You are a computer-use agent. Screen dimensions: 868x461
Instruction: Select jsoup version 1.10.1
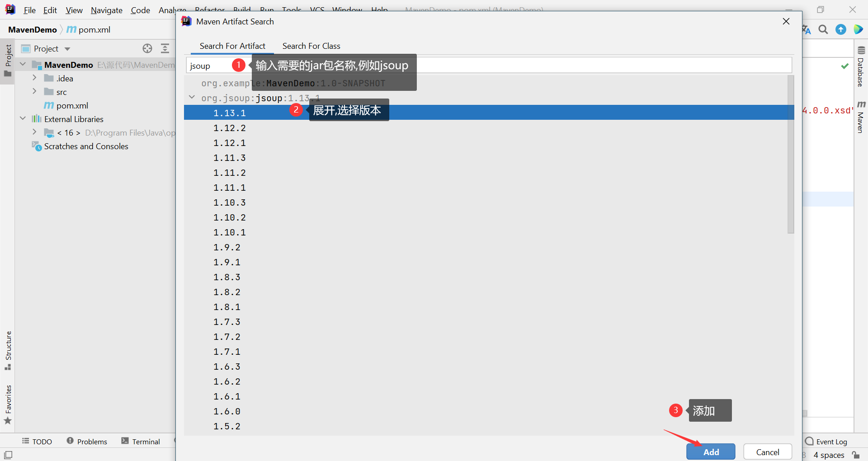click(x=486, y=232)
